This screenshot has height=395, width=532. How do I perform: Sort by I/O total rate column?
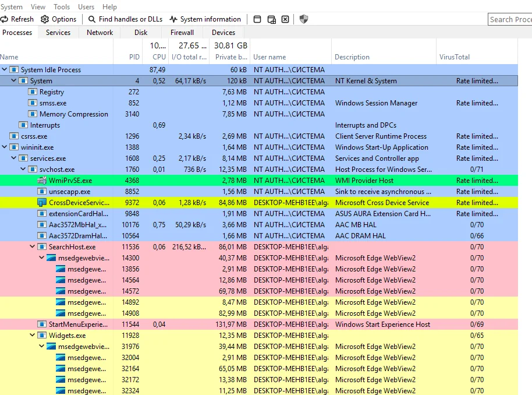(x=189, y=51)
